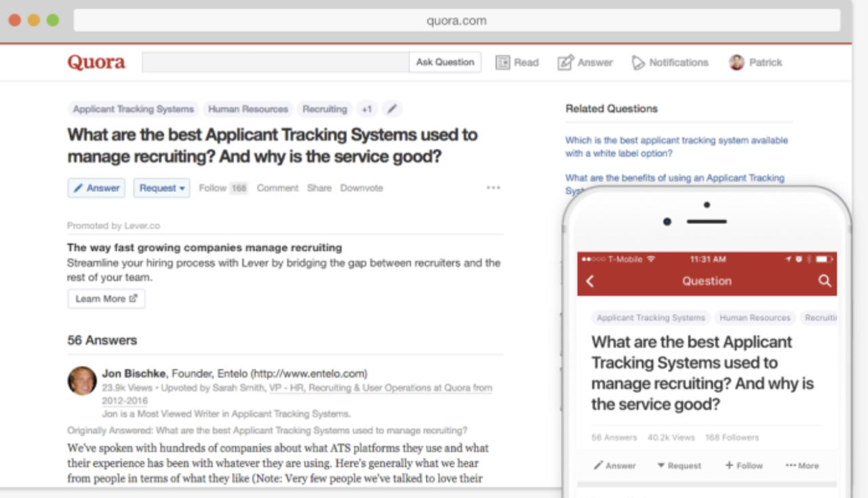Open the Request dropdown on phone
This screenshot has height=498, width=868.
pos(679,465)
